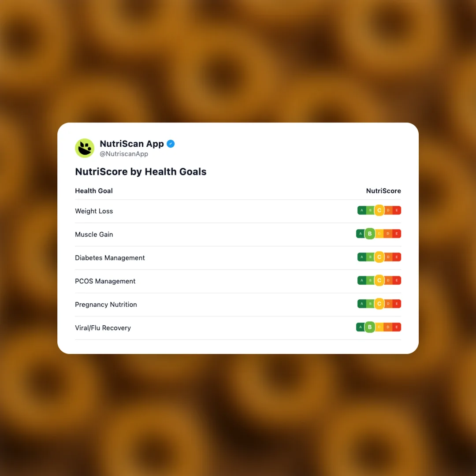Click the Weight Loss NutriScore badge
The width and height of the screenshot is (476, 476).
point(379,211)
